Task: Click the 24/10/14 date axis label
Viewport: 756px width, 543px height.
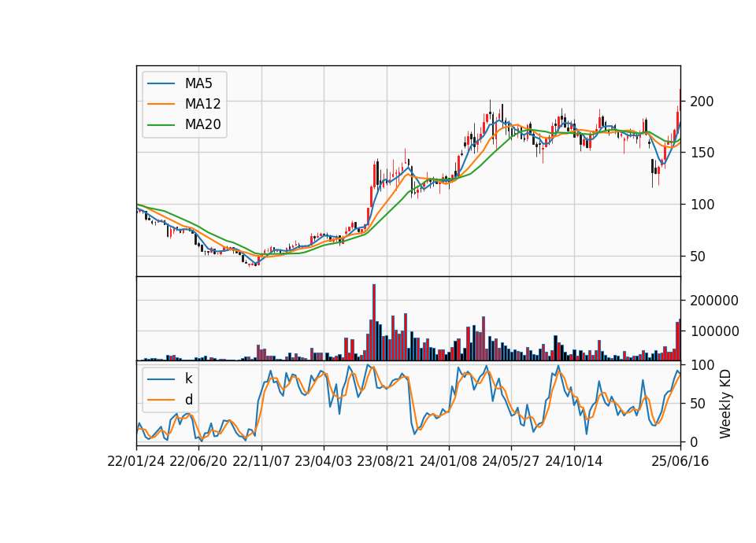Action: 574,461
